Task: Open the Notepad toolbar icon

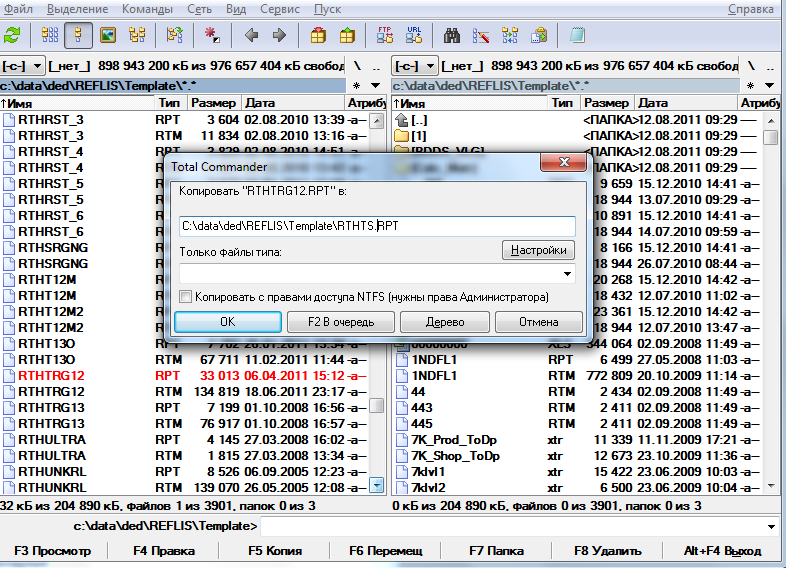Action: point(577,35)
